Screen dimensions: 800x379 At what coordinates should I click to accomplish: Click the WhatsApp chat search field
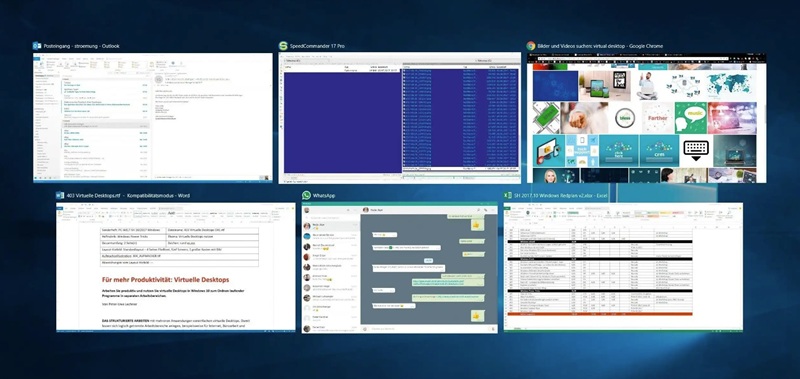tap(331, 218)
